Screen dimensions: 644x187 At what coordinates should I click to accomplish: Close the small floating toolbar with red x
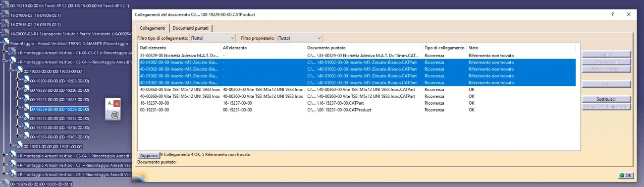(x=117, y=103)
